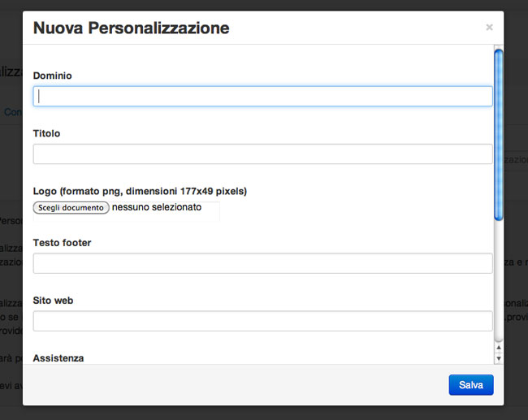Click the Assistenza label

pyautogui.click(x=58, y=357)
